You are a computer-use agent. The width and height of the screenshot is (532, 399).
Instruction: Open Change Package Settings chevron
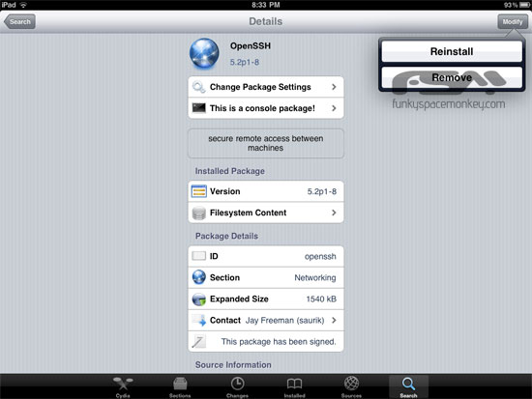tap(334, 87)
